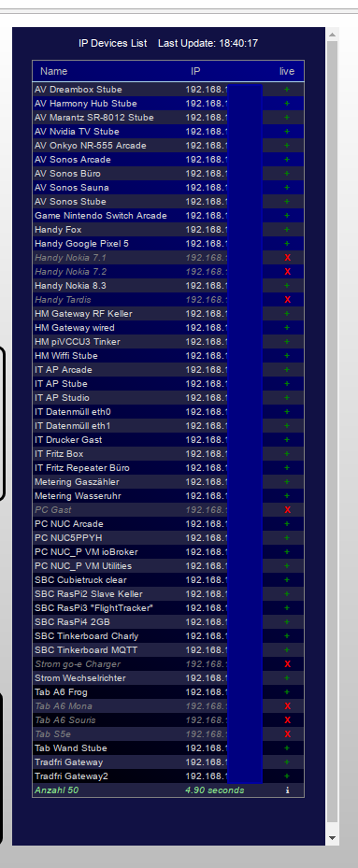Click the green plus for AV Sonos Sauna

287,188
